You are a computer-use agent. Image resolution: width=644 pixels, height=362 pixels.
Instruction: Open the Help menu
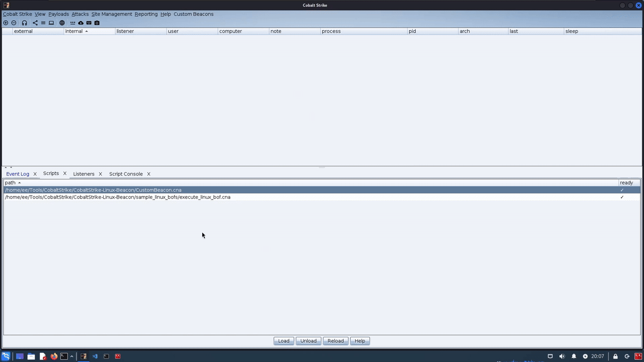pyautogui.click(x=166, y=14)
